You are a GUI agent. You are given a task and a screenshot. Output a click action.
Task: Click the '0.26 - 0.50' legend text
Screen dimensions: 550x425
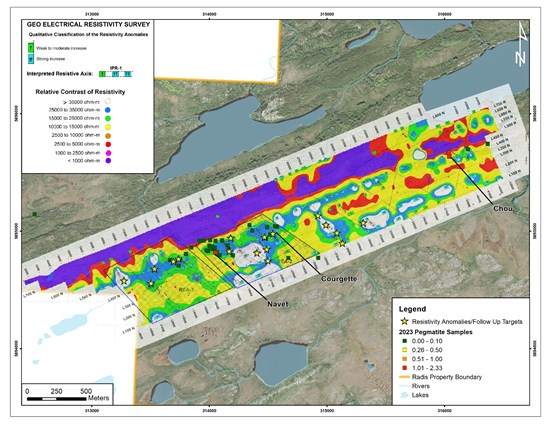427,350
